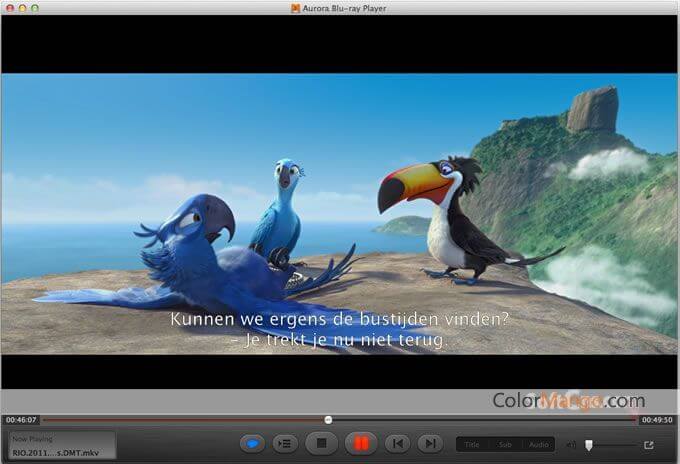Click the volume slider handle
The image size is (680, 464).
click(589, 444)
